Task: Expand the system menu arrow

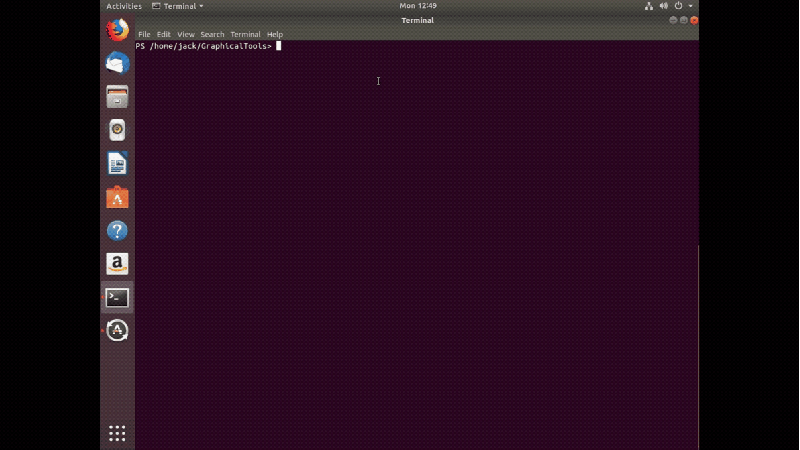Action: 690,6
